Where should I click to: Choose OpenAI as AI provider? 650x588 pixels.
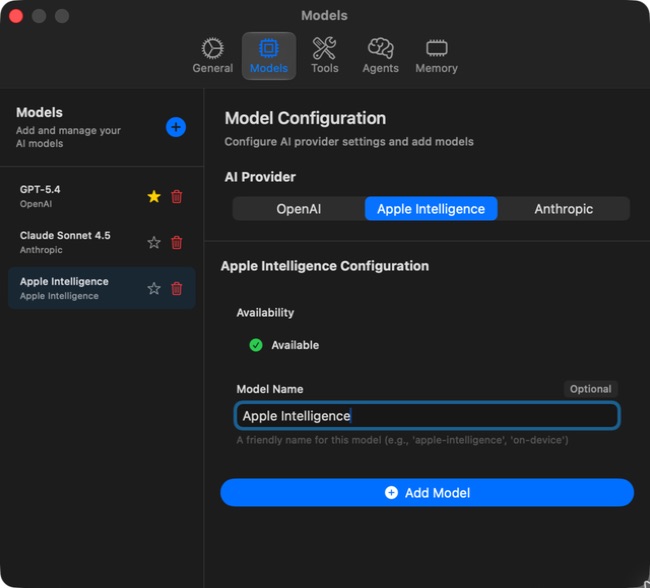298,209
